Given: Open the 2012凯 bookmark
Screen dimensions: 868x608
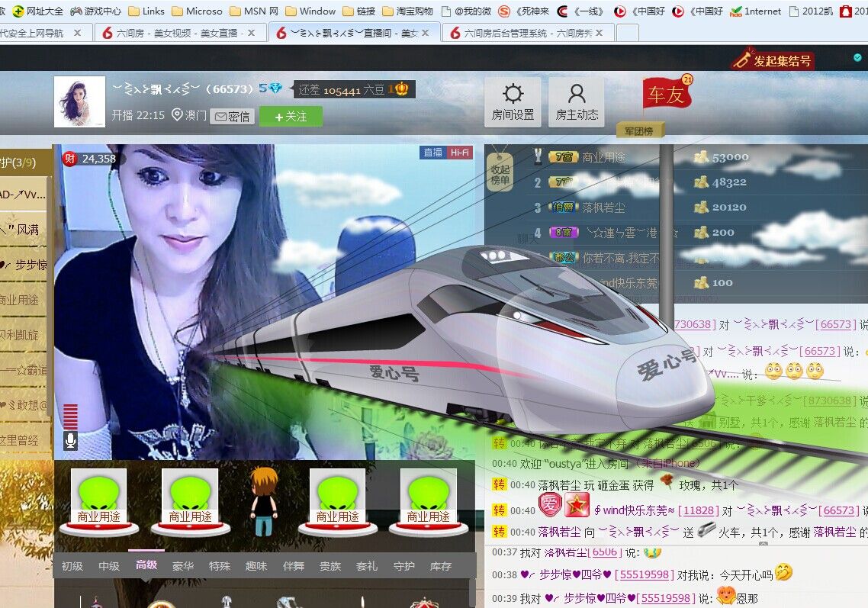Looking at the screenshot, I should pos(811,11).
